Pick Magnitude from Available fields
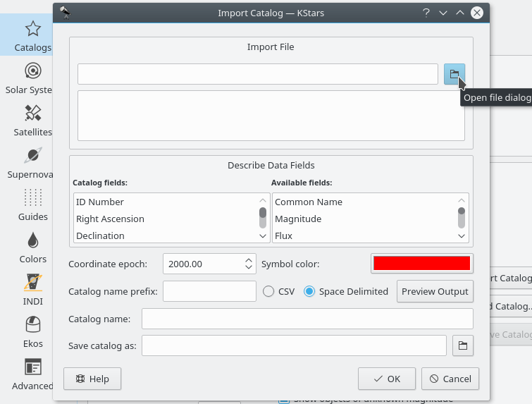 click(298, 219)
